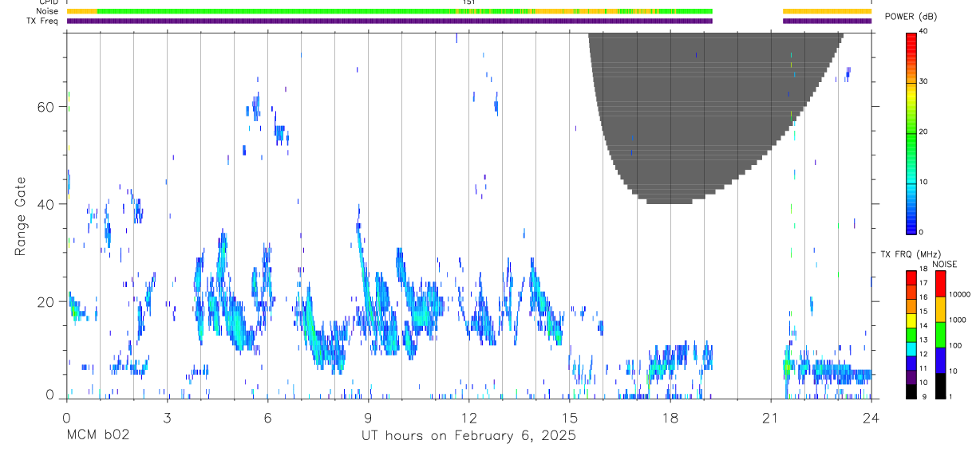Click the purple TX Freq strip above the plot
This screenshot has width=980, height=452.
click(389, 21)
